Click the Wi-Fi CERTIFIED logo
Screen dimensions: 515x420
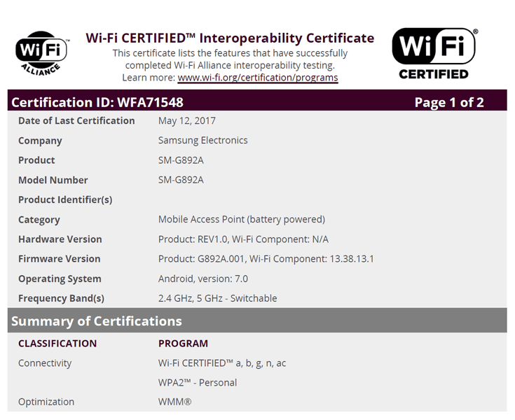434,53
